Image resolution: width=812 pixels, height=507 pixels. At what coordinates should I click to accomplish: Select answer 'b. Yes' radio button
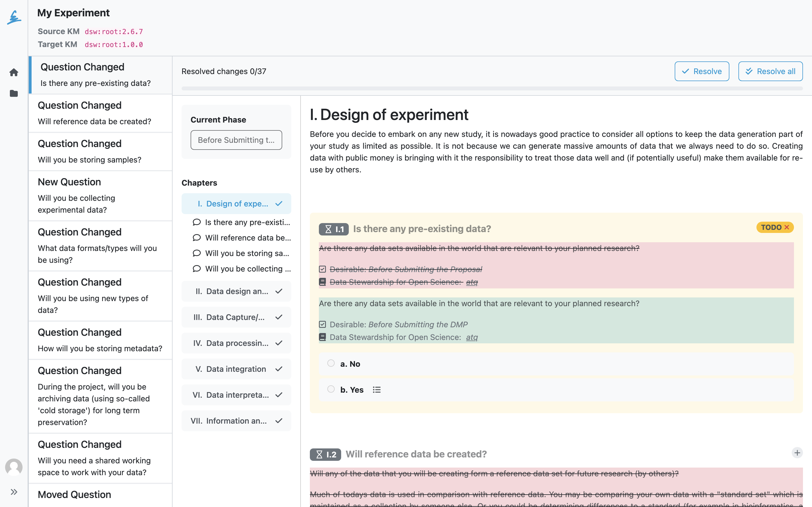click(331, 389)
